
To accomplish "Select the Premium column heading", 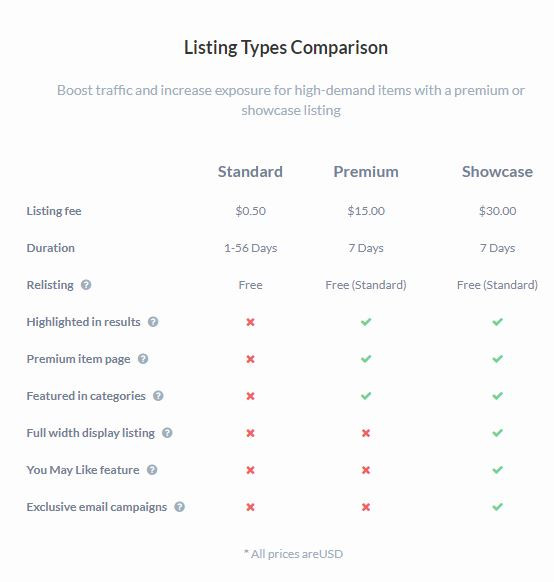I will (x=366, y=172).
